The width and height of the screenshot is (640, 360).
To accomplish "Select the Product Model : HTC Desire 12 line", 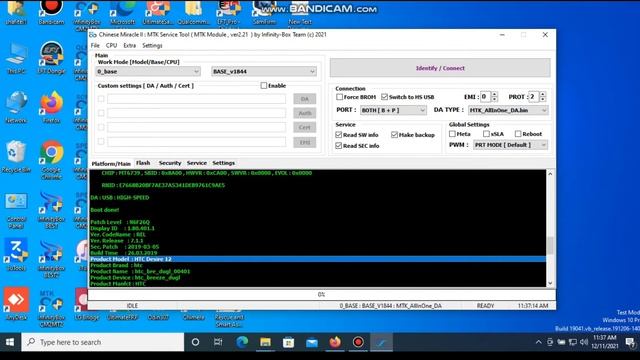I will [x=318, y=259].
